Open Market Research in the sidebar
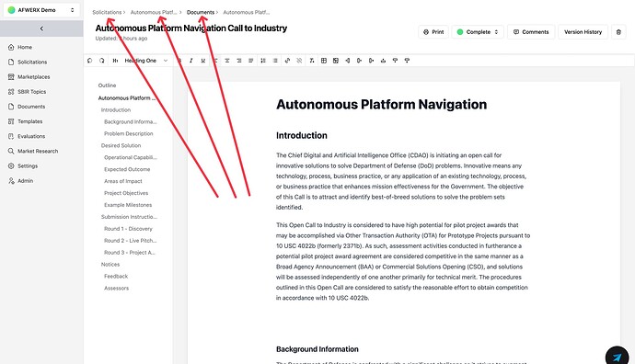The image size is (635, 364). 38,152
